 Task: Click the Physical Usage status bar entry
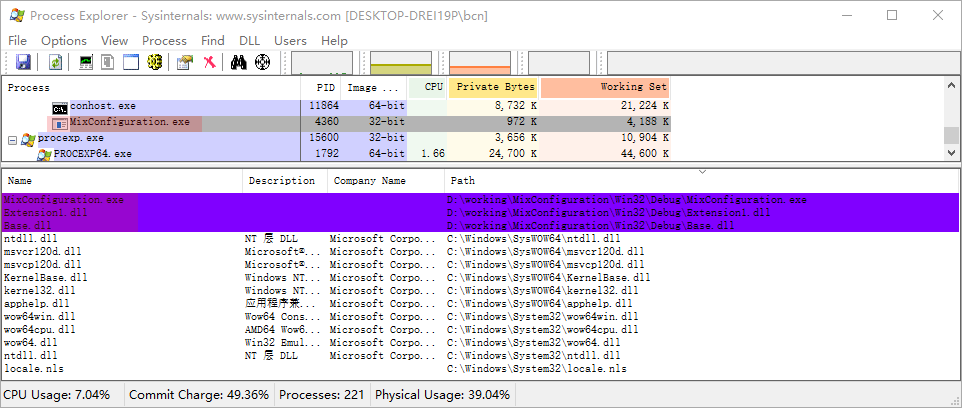[x=442, y=395]
